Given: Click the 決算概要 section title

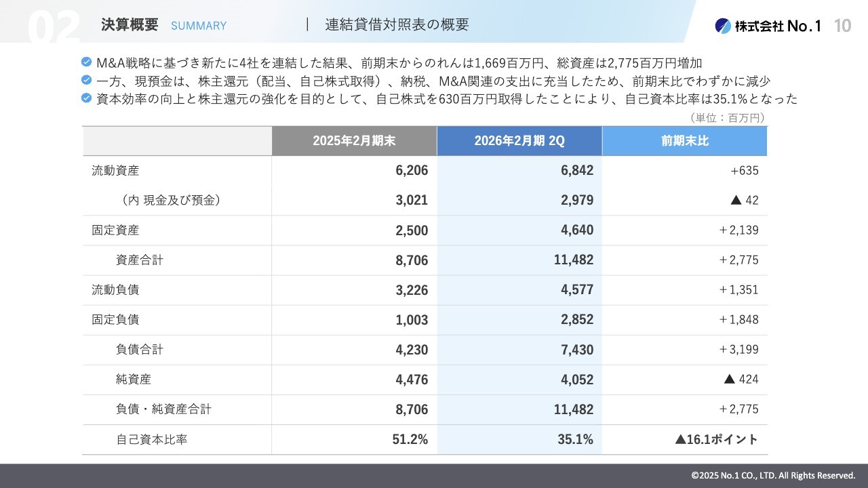Looking at the screenshot, I should pyautogui.click(x=130, y=25).
